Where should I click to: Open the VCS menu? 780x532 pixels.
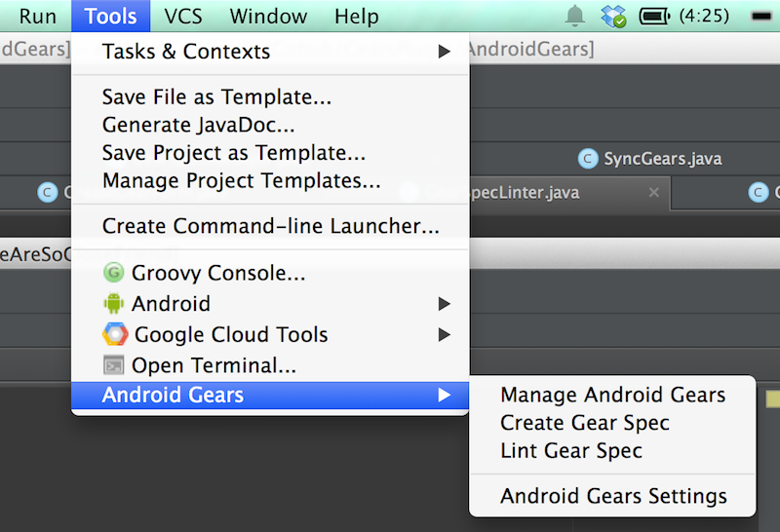tap(183, 17)
